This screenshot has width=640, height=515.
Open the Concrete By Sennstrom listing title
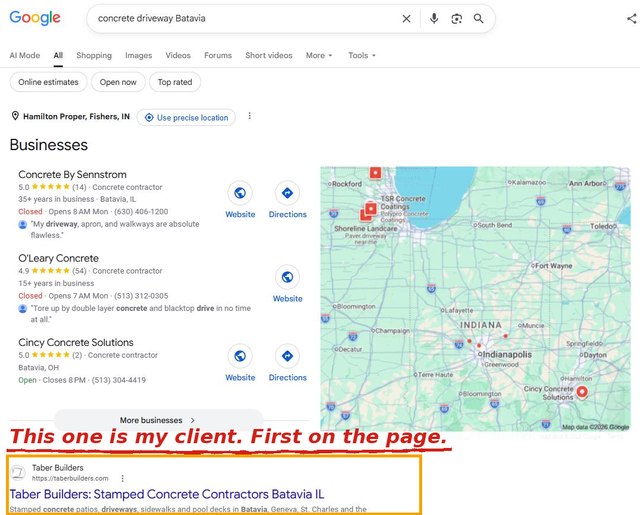[72, 175]
